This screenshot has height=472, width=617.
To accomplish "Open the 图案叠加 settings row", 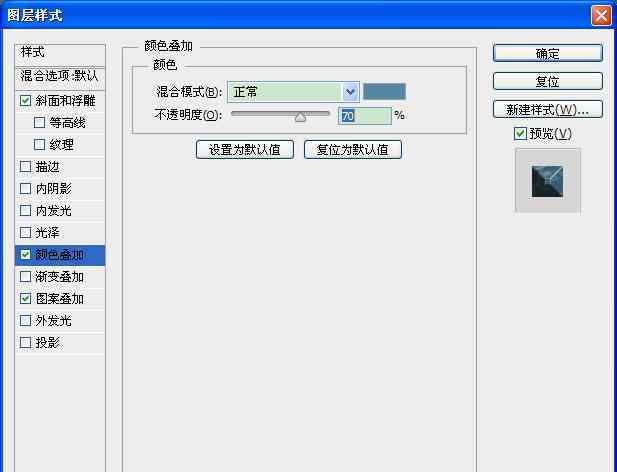I will tap(59, 299).
